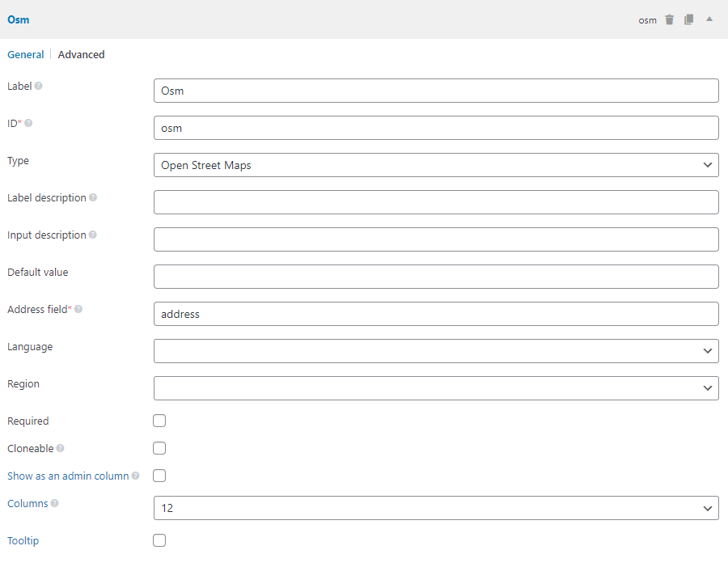This screenshot has width=728, height=567.
Task: Open the Type dropdown showing Open Street Maps
Action: click(436, 165)
